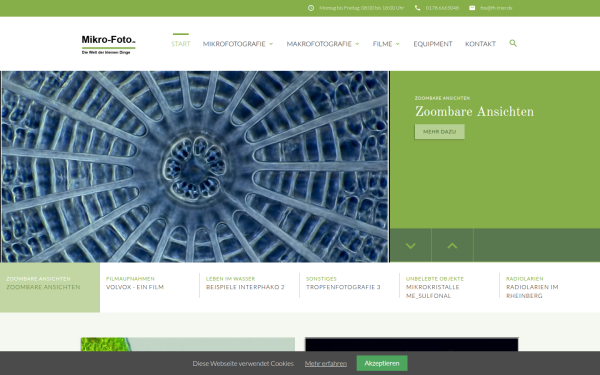Click the Zoombare Ansichten headline
Viewport: 600px width, 375px height.
point(474,112)
